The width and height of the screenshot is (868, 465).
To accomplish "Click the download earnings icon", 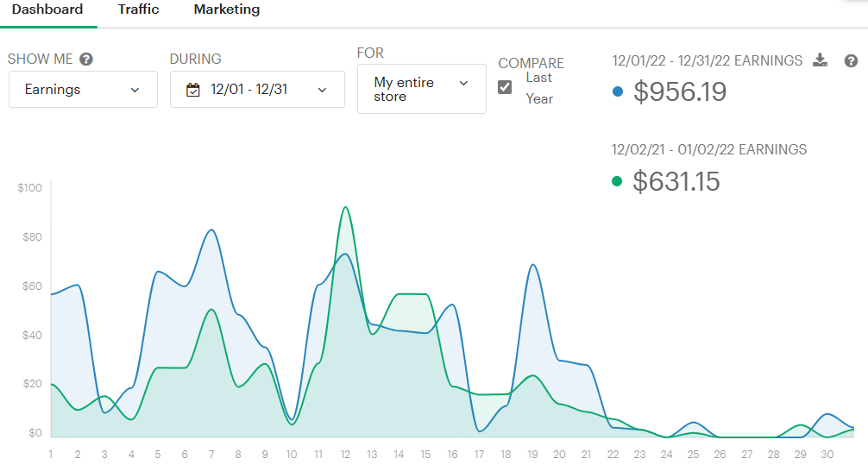I will pyautogui.click(x=821, y=60).
